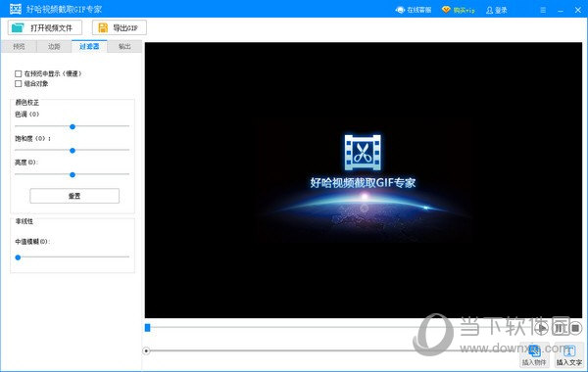Screen dimensions: 588x372
Task: Stop the video playback
Action: [575, 329]
